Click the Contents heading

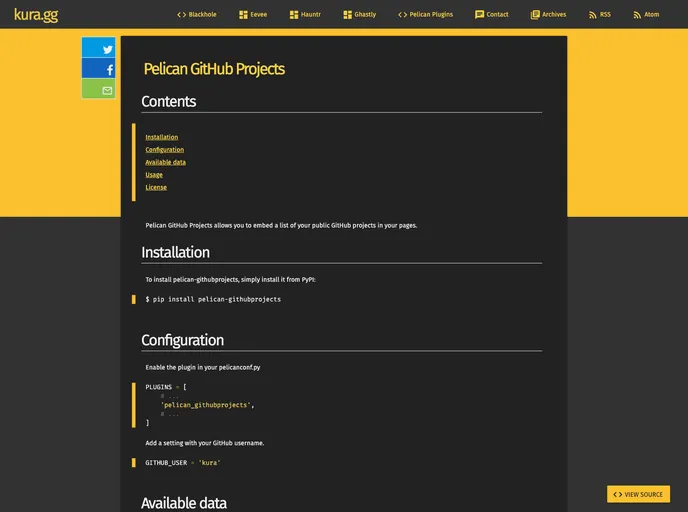tap(168, 102)
